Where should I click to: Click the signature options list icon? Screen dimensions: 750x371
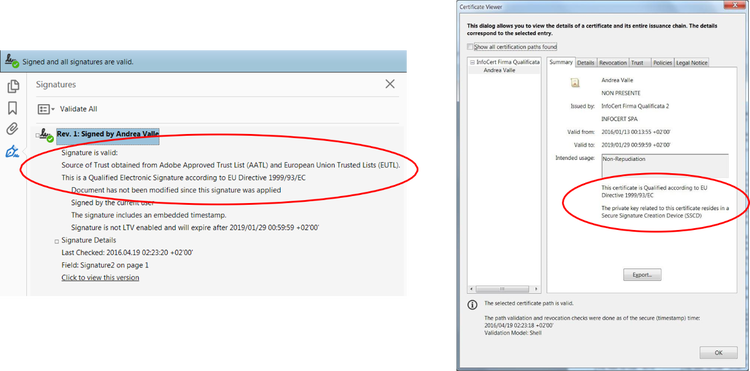44,109
